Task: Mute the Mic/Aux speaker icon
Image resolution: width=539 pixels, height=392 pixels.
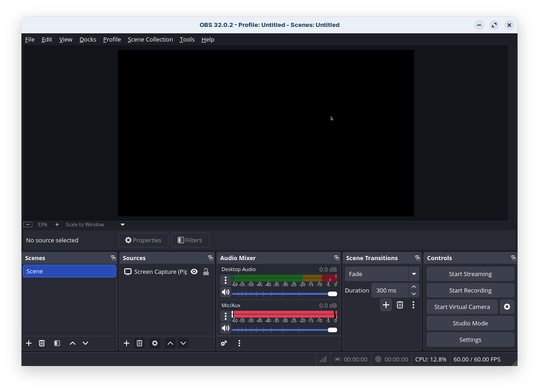Action: [x=226, y=328]
